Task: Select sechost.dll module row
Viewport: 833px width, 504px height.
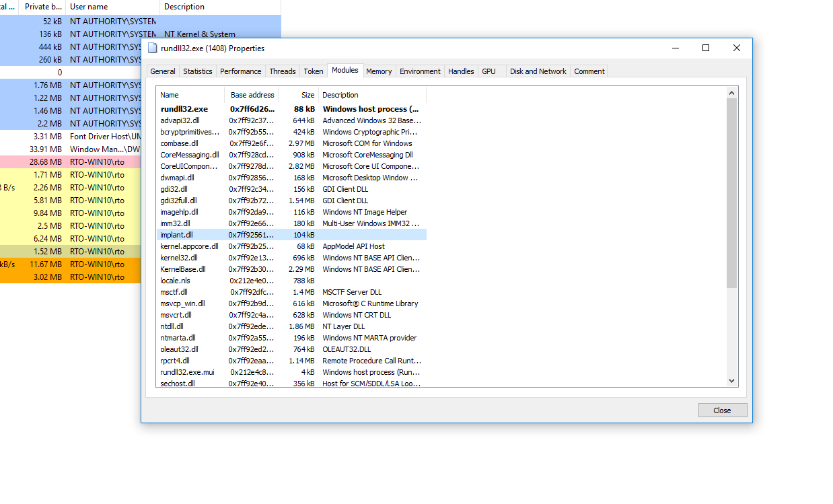Action: [291, 383]
